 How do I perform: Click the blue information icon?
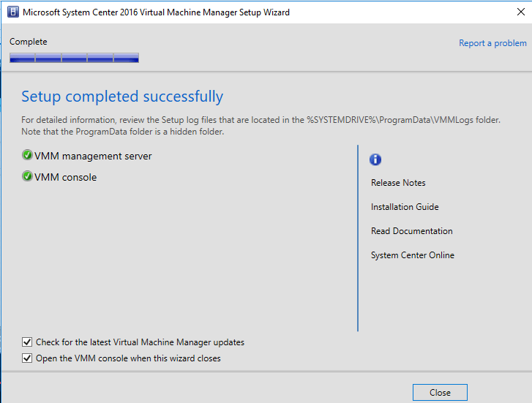(375, 159)
